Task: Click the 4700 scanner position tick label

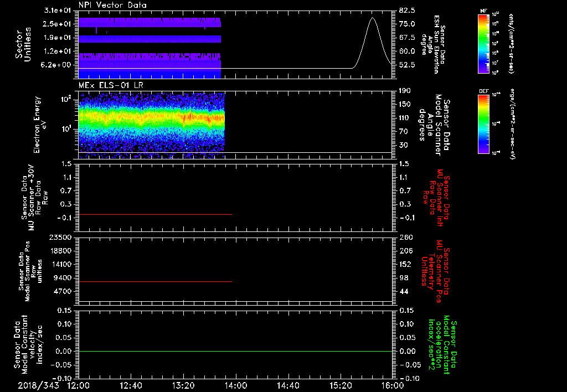Action: 63,291
